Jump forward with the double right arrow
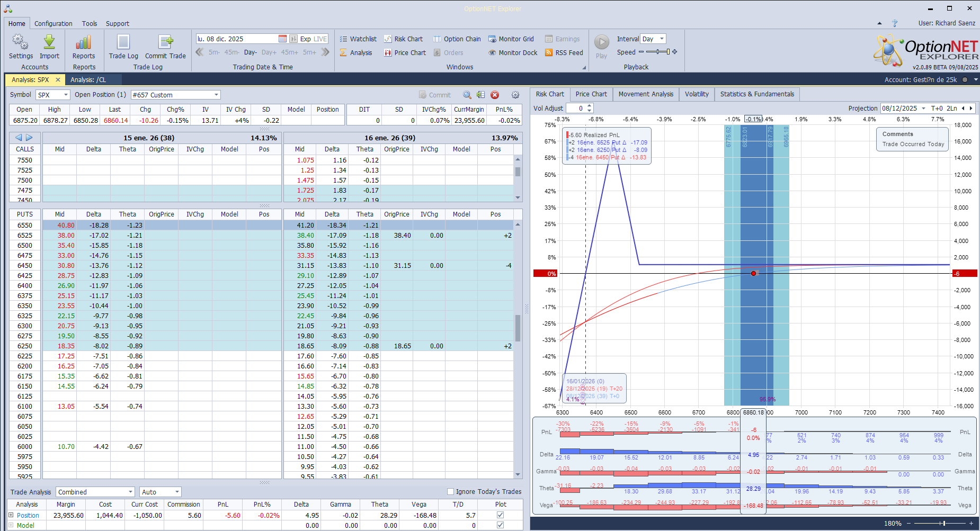 (x=325, y=52)
